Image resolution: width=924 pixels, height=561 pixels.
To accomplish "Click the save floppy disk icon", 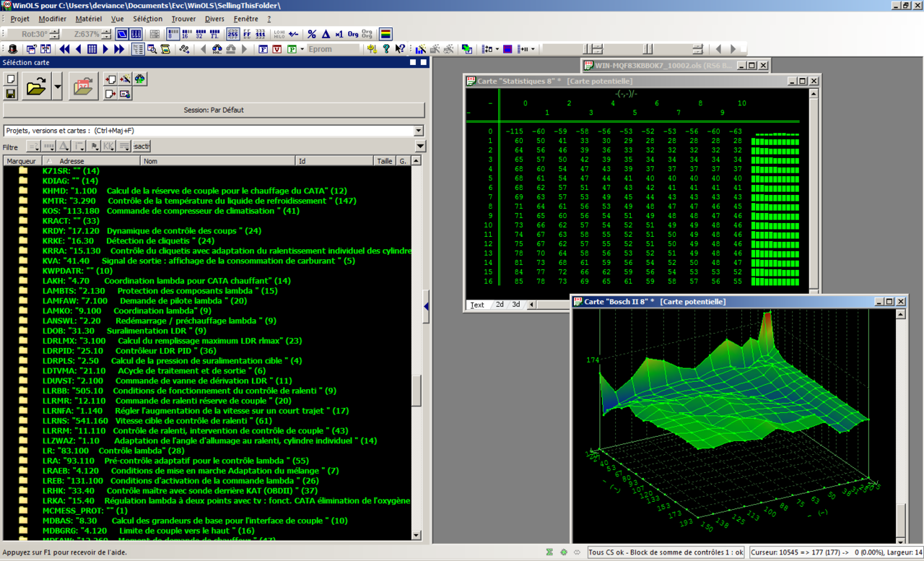I will [11, 94].
